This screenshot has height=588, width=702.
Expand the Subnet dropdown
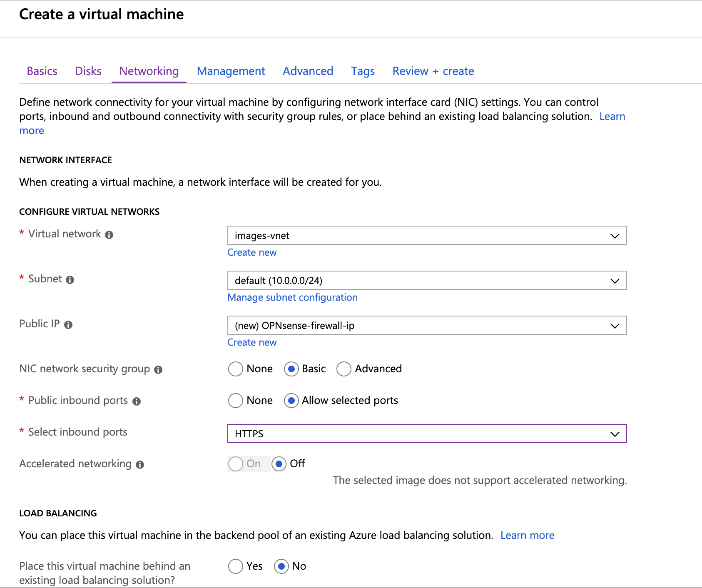point(427,281)
